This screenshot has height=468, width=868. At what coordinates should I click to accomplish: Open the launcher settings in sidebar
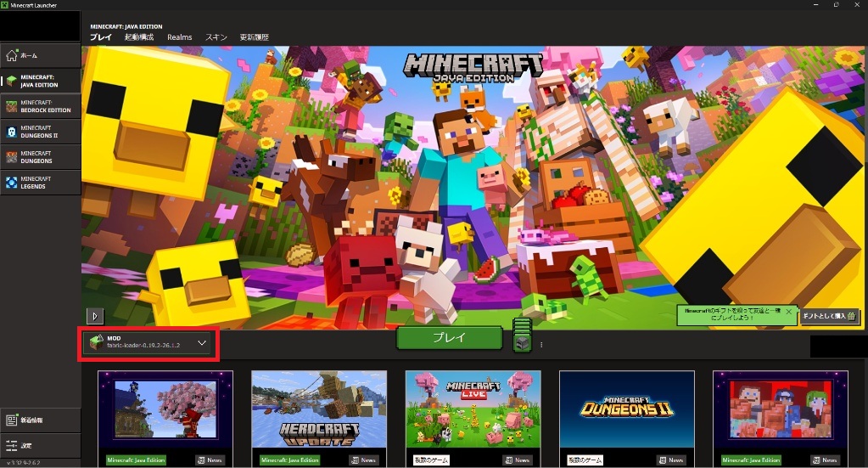coord(41,445)
